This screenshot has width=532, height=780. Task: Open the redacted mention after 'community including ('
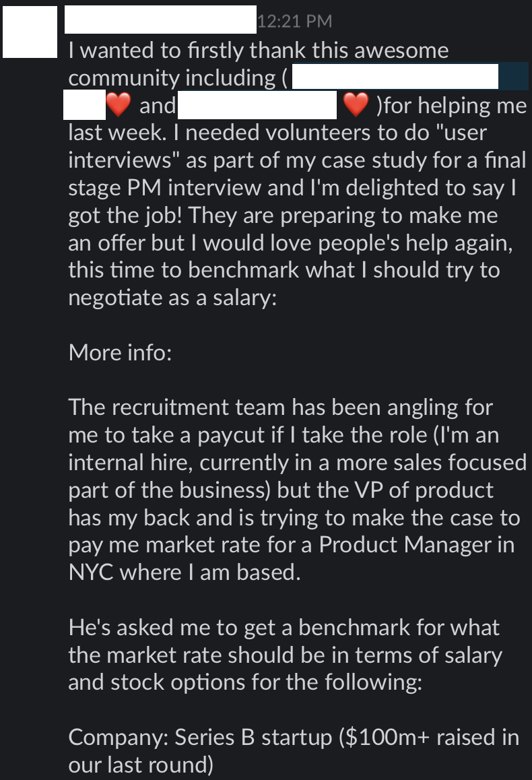pos(395,76)
